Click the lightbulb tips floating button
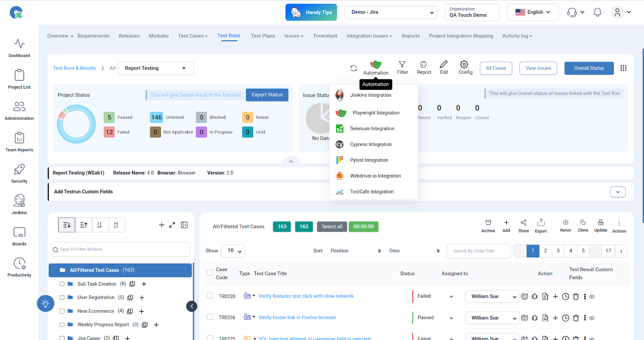This screenshot has width=644, height=340. click(x=45, y=303)
